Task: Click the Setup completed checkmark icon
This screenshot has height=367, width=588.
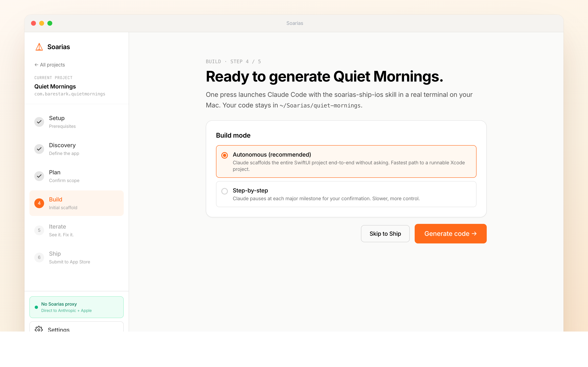Action: pos(39,122)
